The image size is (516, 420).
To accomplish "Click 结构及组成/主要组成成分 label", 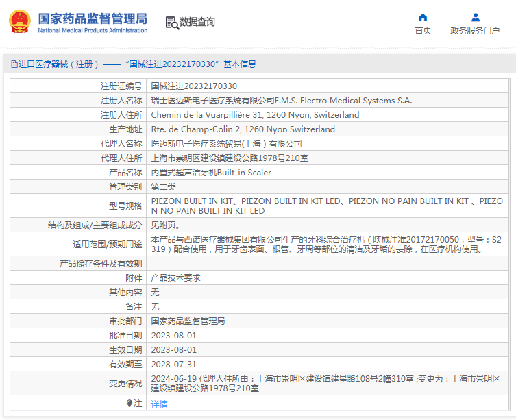I will click(95, 225).
